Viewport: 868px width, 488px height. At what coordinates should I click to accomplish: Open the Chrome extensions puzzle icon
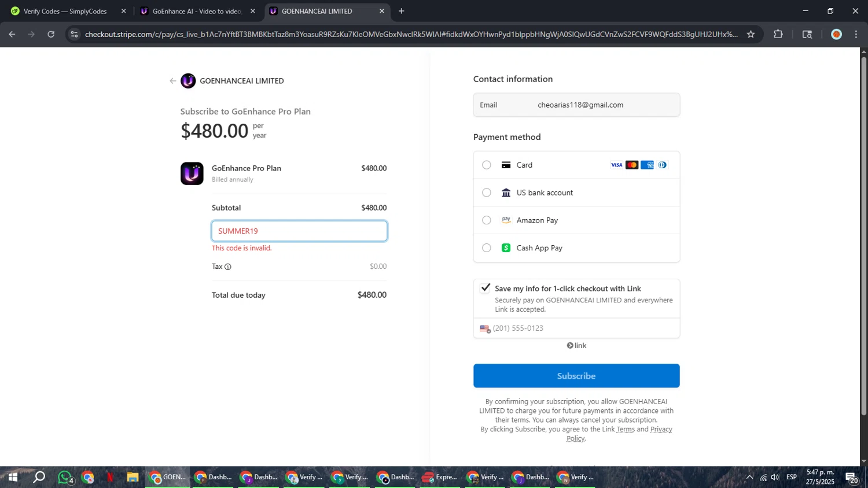(778, 34)
